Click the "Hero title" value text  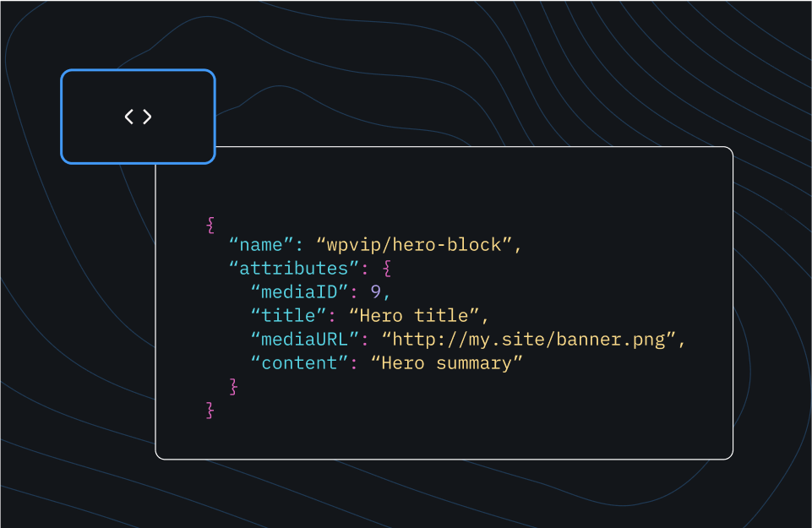pos(418,315)
